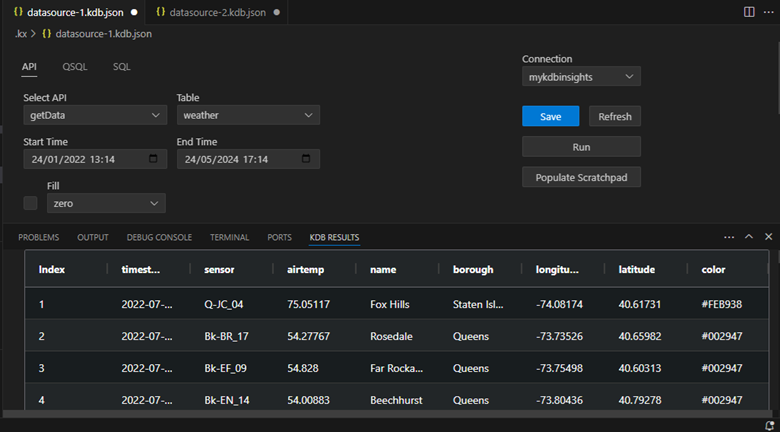Switch to the QSQL tab
This screenshot has width=780, height=432.
[x=75, y=67]
